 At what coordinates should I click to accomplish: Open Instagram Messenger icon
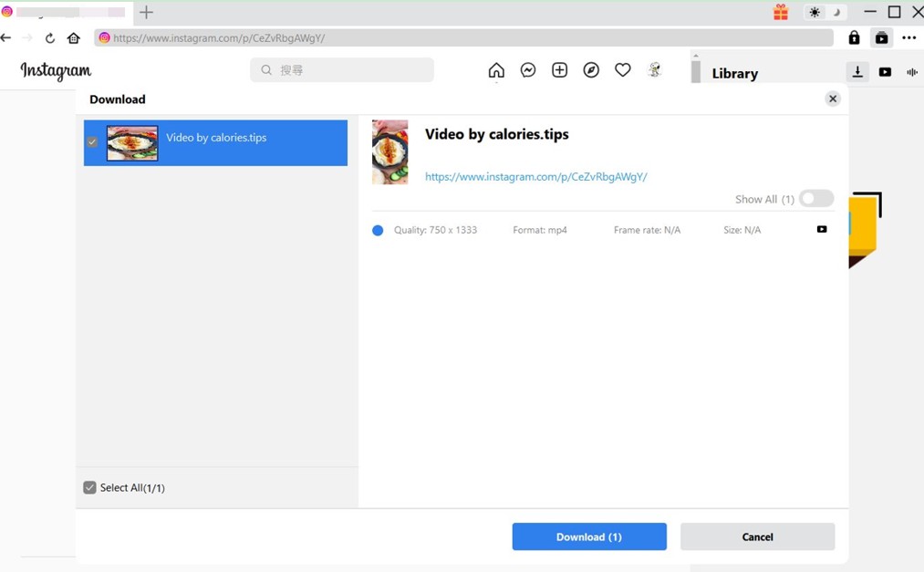[x=528, y=70]
